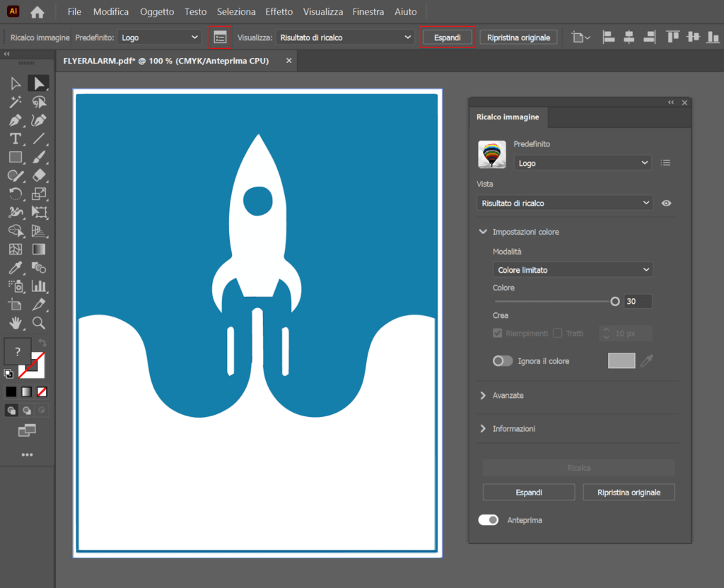
Task: Select the Eraser tool
Action: pos(39,175)
